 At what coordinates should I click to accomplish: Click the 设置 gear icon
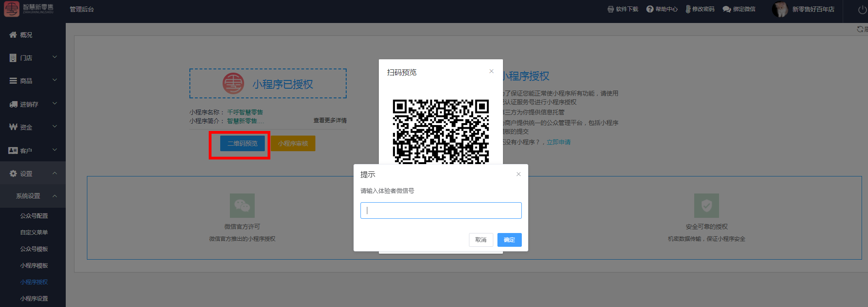click(x=13, y=174)
